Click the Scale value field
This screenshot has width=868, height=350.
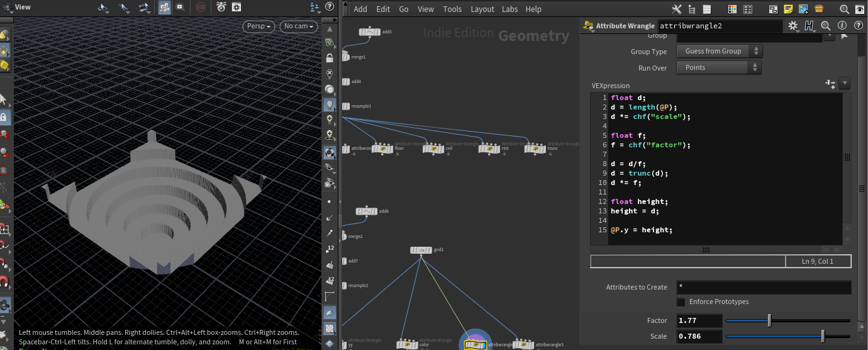point(699,337)
